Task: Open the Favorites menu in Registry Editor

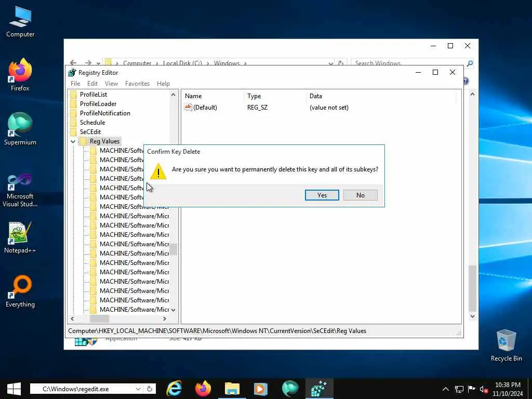Action: pyautogui.click(x=137, y=84)
